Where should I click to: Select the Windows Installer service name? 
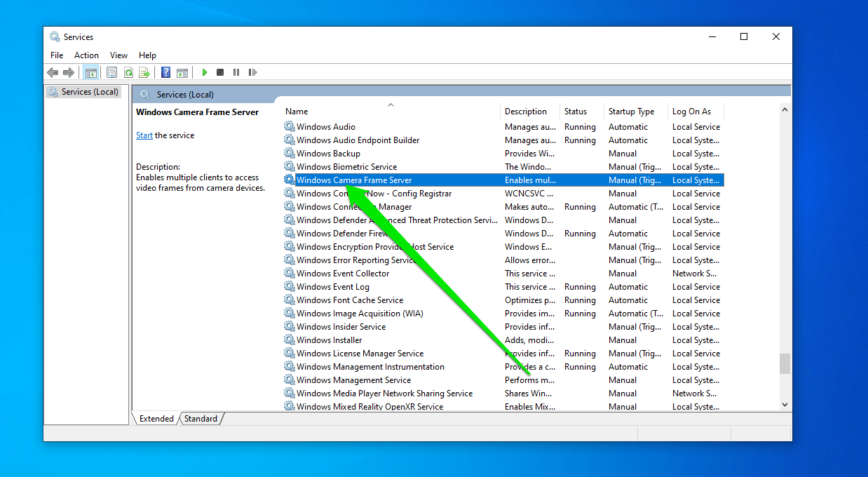click(x=330, y=340)
